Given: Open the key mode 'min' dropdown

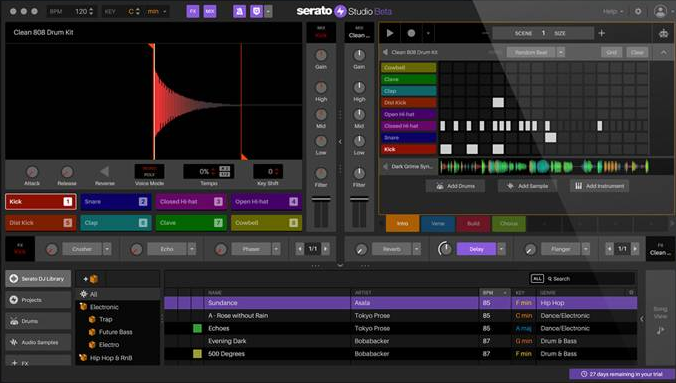Looking at the screenshot, I should click(157, 11).
